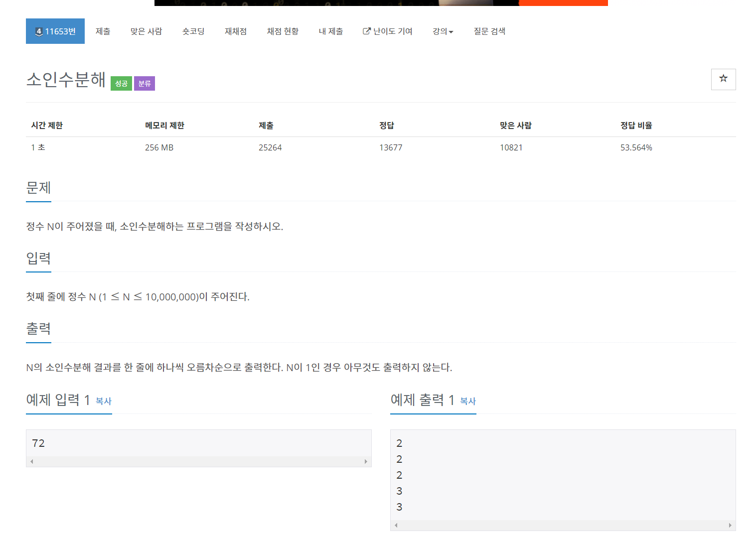Expand the 강의 dropdown menu
756x538 pixels.
point(443,31)
